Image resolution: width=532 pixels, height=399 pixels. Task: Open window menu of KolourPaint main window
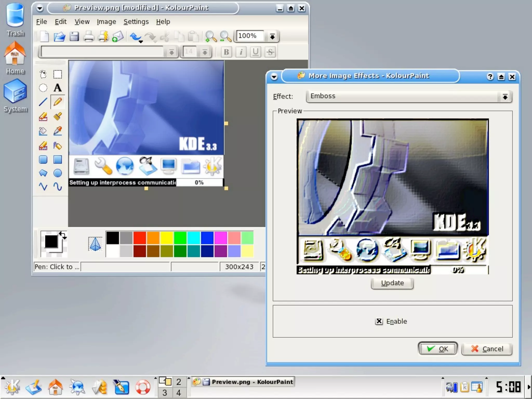40,8
